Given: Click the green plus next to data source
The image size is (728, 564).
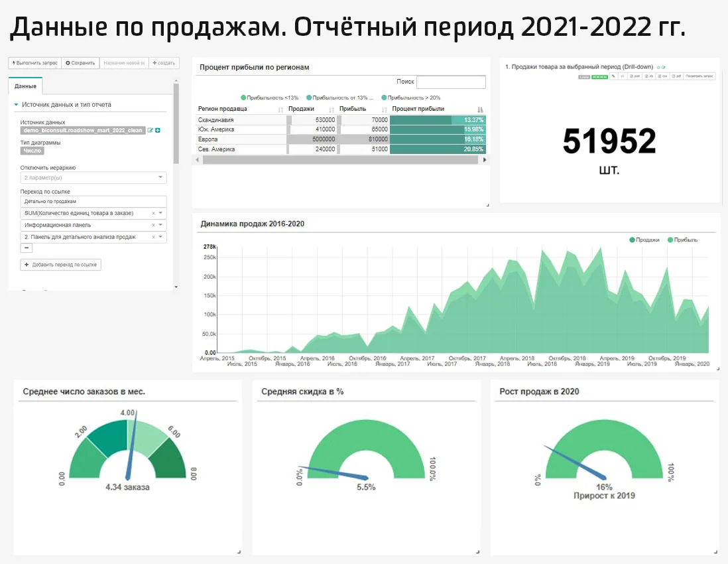Looking at the screenshot, I should [158, 130].
